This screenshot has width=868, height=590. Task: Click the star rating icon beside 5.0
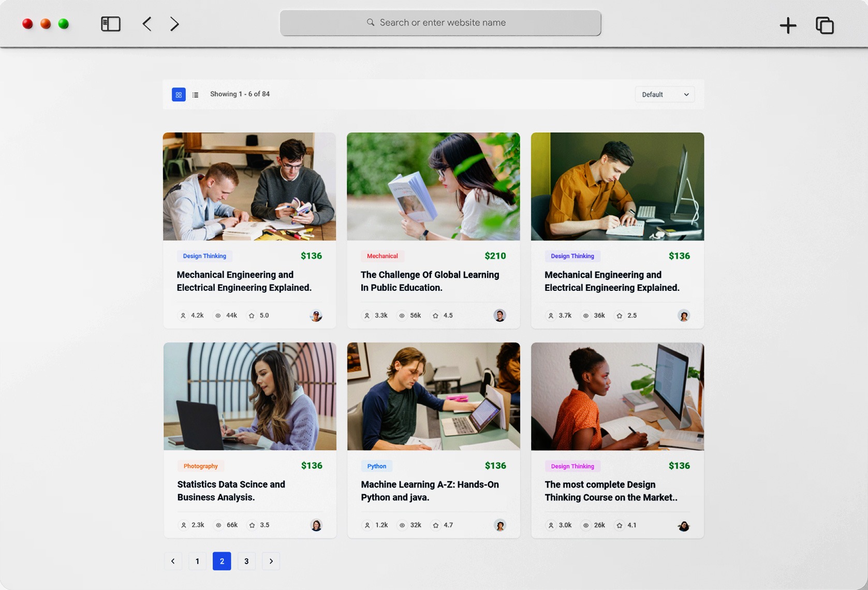[252, 316]
